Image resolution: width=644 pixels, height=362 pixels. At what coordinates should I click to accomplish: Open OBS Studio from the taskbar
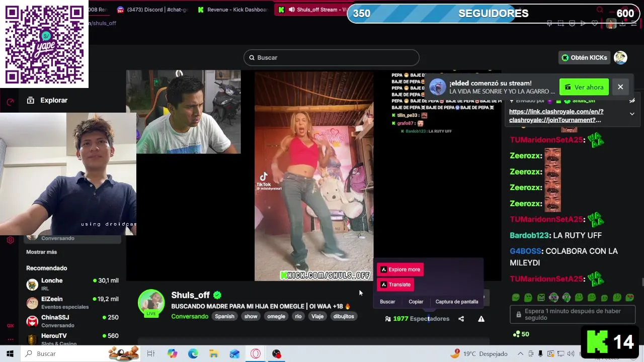click(x=276, y=354)
